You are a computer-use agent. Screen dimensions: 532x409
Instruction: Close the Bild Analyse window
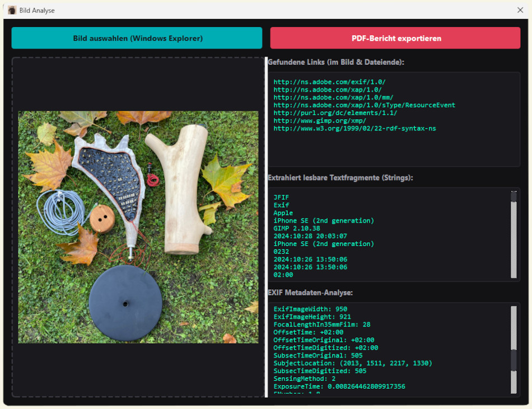[x=520, y=10]
